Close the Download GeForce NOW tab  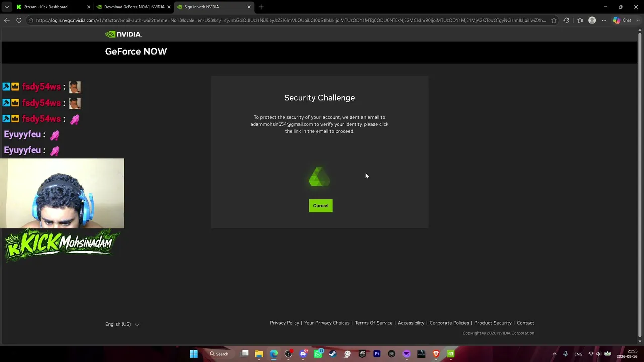169,7
